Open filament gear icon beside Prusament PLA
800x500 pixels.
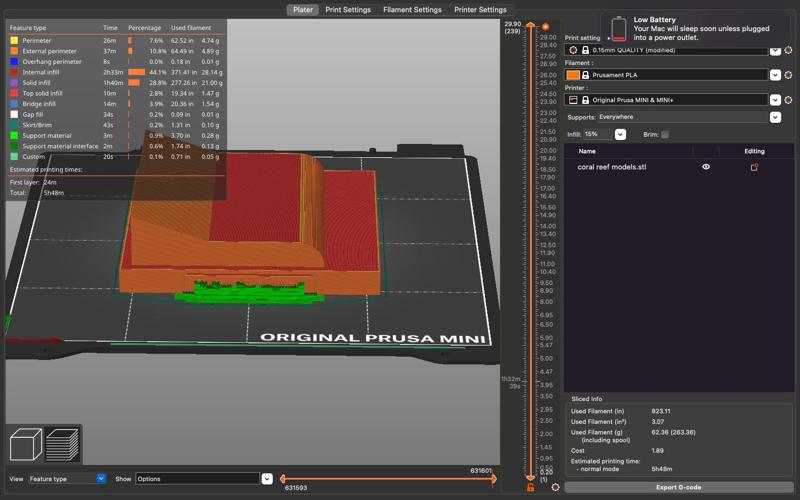click(788, 74)
